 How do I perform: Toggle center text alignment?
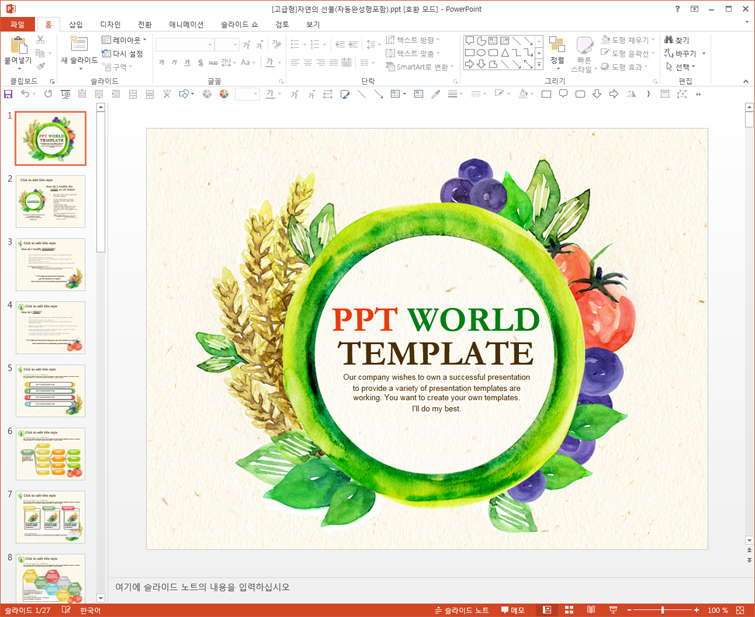[x=308, y=62]
